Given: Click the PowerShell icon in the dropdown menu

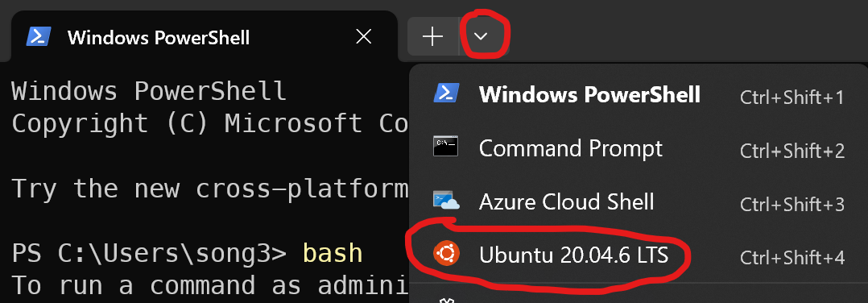Looking at the screenshot, I should [445, 93].
